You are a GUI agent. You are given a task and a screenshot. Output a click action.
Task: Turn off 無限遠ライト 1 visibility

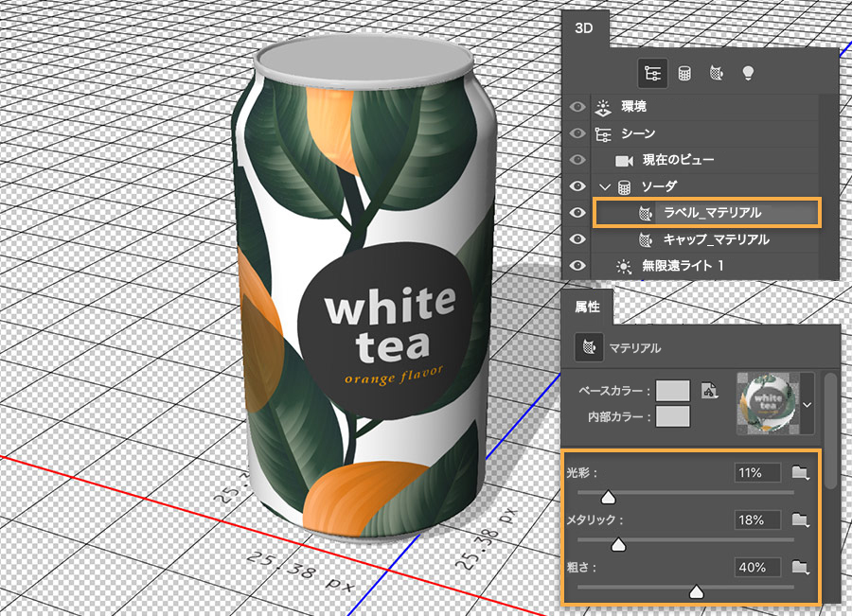pos(577,266)
